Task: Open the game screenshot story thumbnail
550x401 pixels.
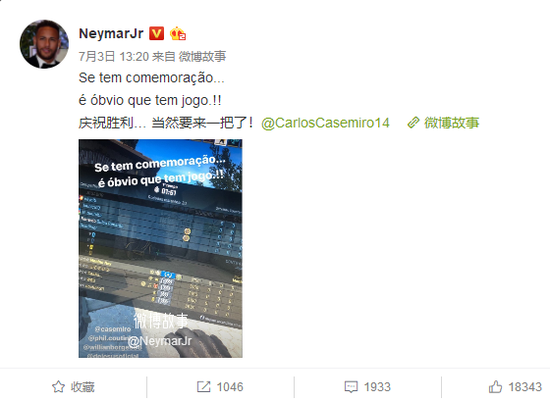Action: click(x=161, y=248)
